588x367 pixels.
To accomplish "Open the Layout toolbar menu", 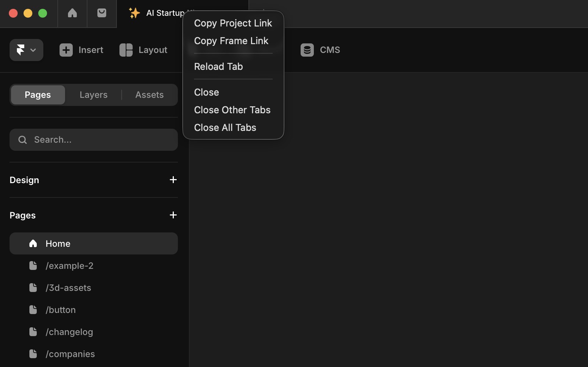I will (143, 50).
